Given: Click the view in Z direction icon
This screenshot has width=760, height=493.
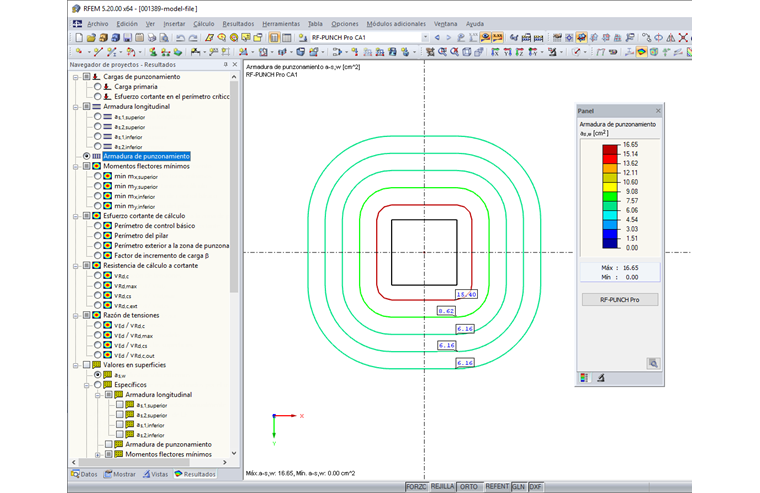Looking at the screenshot, I should [x=520, y=52].
